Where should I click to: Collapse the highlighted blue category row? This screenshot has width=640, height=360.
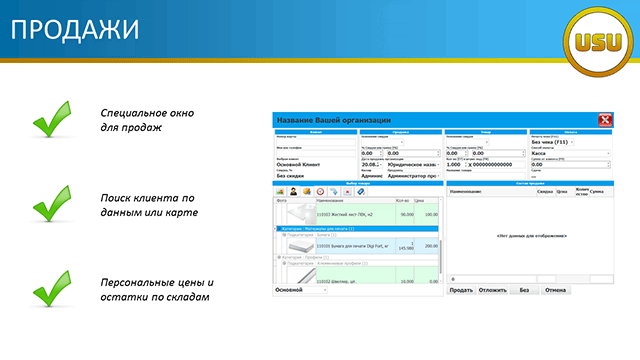tap(279, 229)
